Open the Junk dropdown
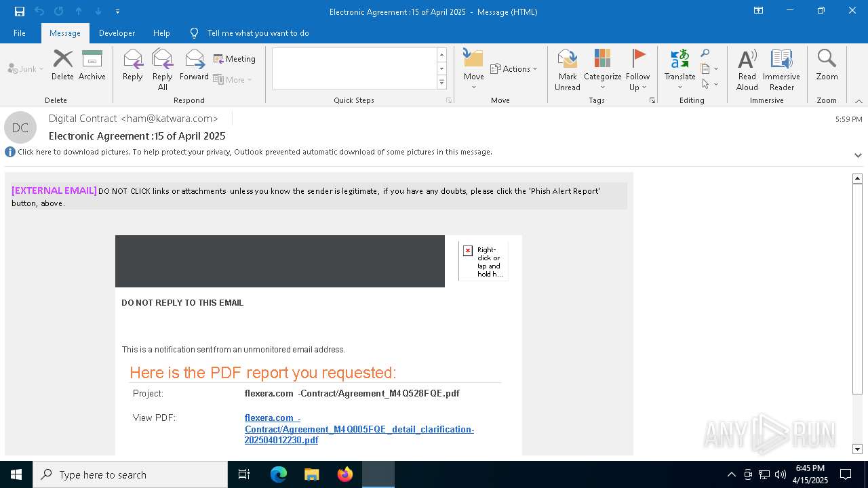This screenshot has height=488, width=868. pyautogui.click(x=26, y=69)
